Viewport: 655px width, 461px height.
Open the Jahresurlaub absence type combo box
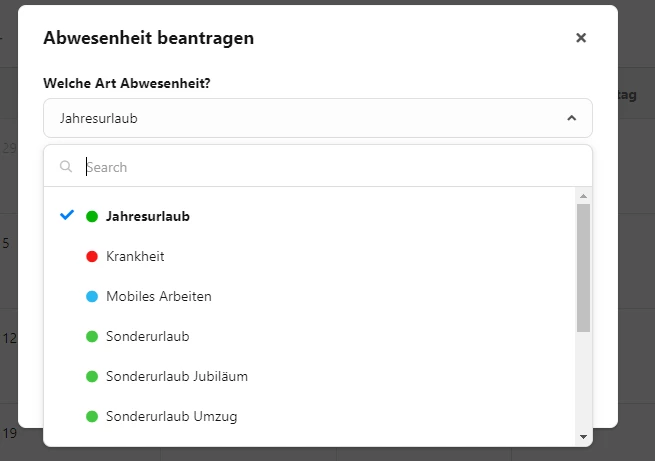tap(317, 118)
